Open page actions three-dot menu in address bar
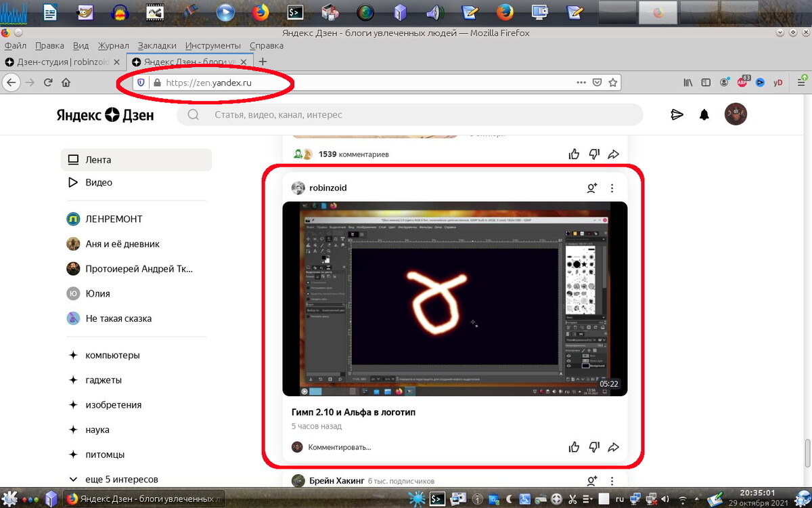Image resolution: width=812 pixels, height=508 pixels. [581, 83]
